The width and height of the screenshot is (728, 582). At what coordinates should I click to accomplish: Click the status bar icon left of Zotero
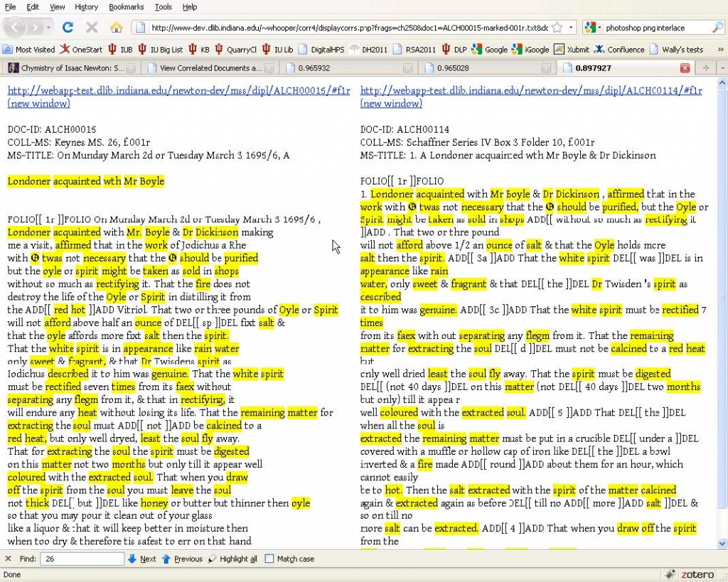click(670, 574)
